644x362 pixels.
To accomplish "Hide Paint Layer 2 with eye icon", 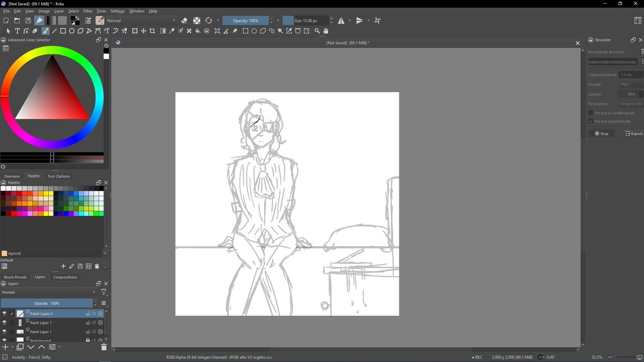I will [x=4, y=314].
